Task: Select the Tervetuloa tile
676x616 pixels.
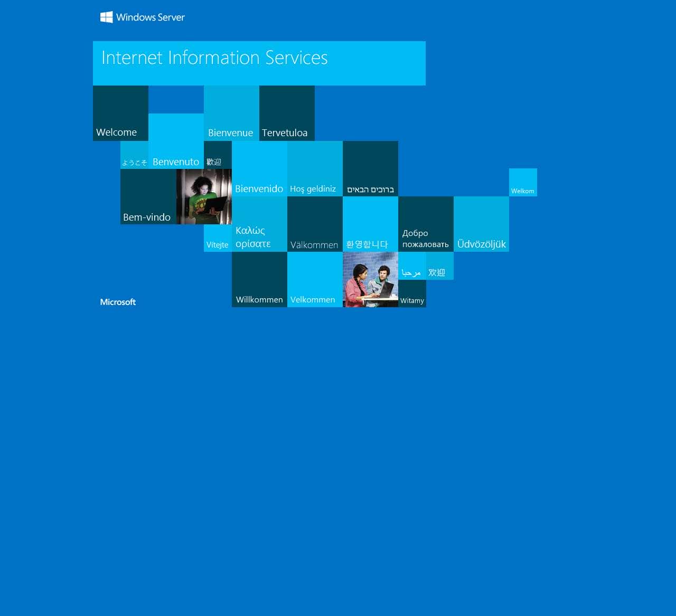Action: click(287, 112)
